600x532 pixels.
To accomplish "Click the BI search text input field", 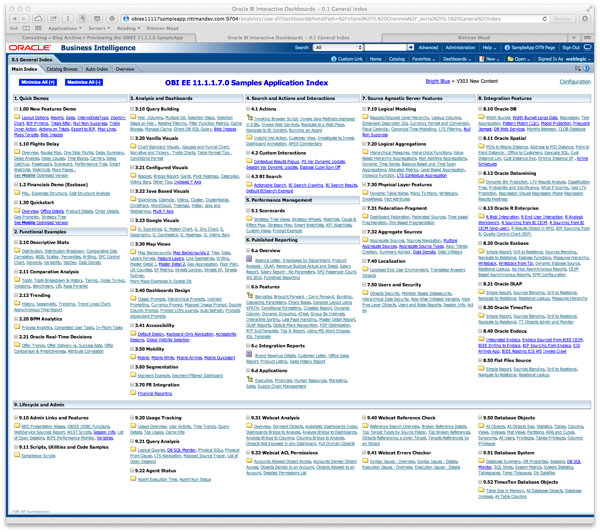I will [385, 47].
